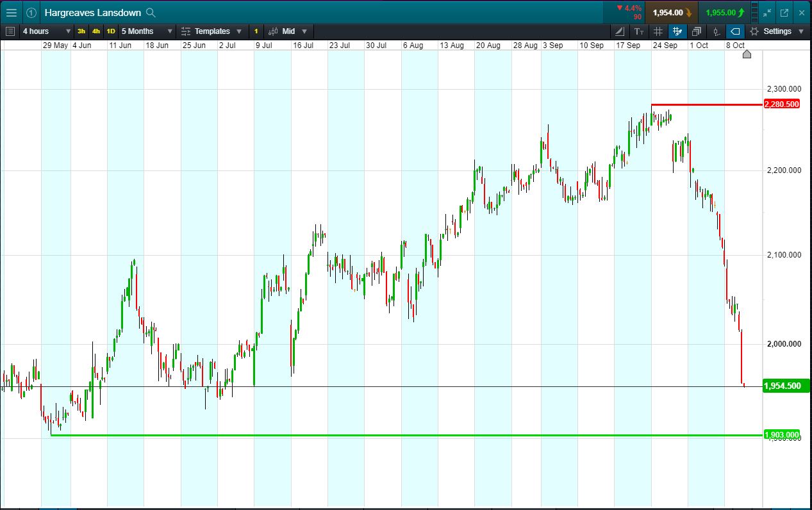The image size is (812, 510).
Task: Open the Mid price type dropdown
Action: 288,31
